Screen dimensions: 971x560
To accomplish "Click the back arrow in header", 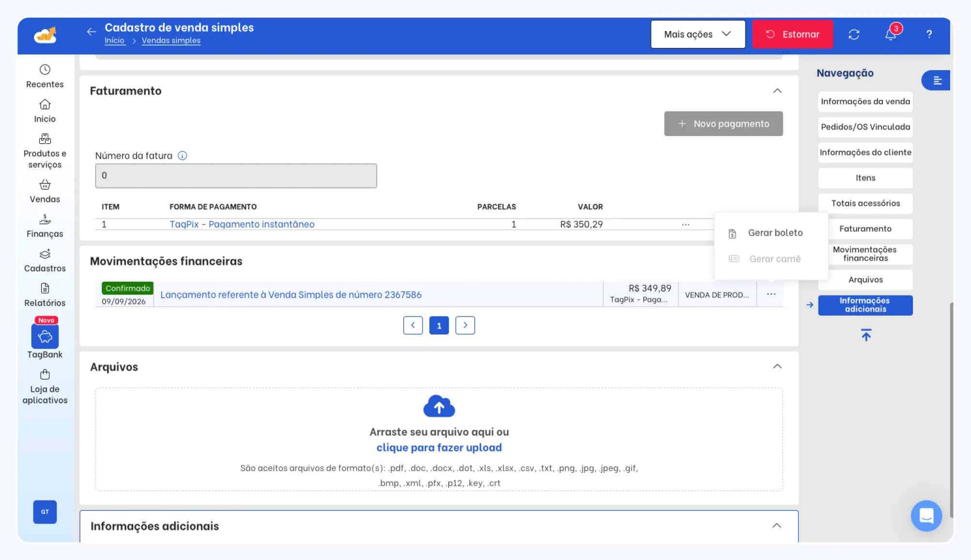I will coord(91,32).
